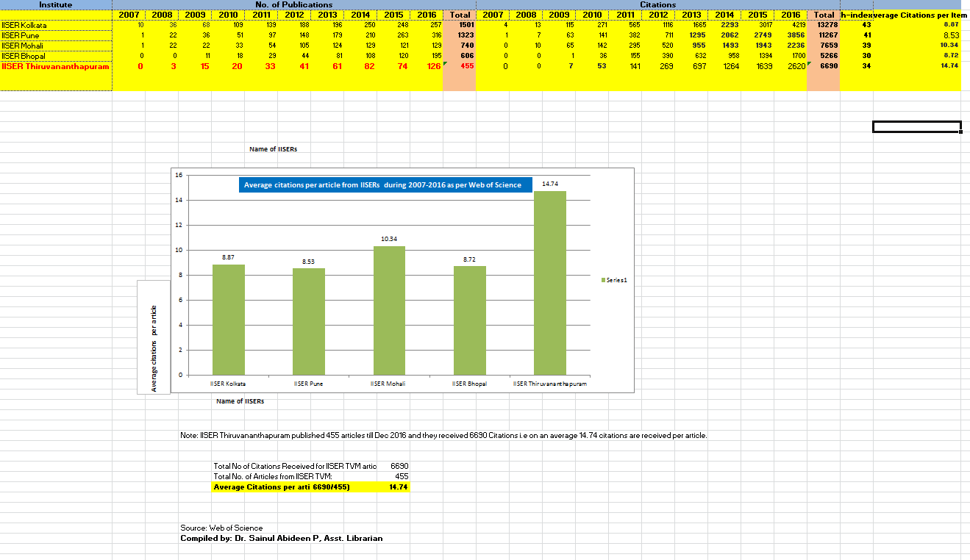Click the empty cell with bold outline
Screen dimensions: 970x560
pyautogui.click(x=916, y=127)
